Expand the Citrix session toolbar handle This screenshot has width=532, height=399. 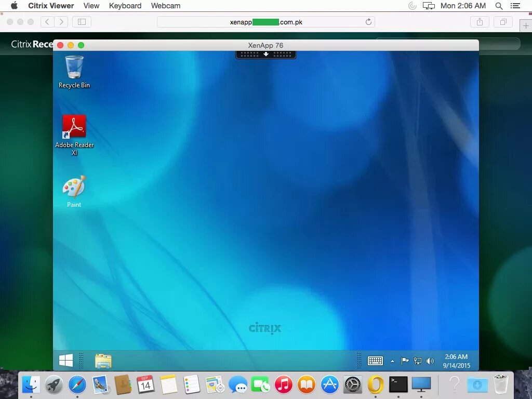265,54
